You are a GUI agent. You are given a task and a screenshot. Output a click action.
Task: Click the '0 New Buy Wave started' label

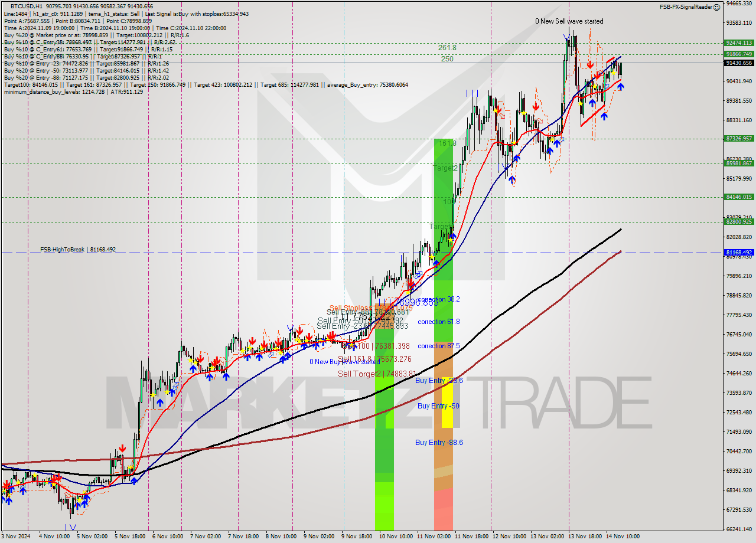pyautogui.click(x=345, y=362)
